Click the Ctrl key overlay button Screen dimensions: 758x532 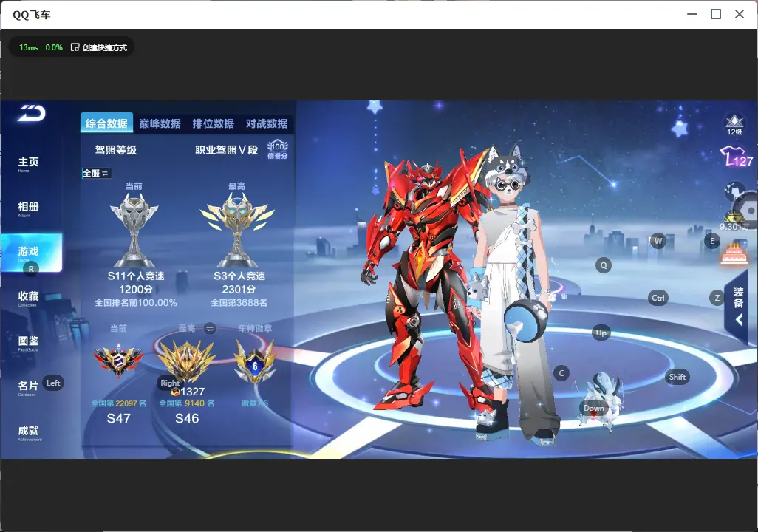658,298
